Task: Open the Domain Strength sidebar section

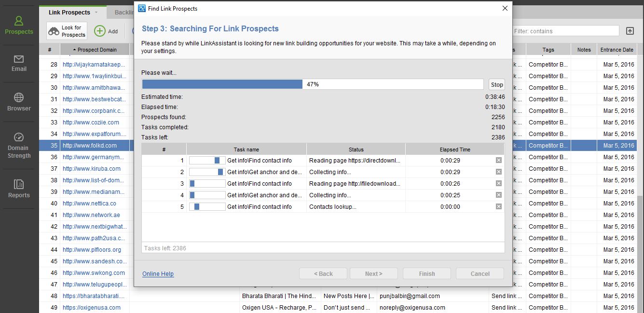Action: [x=19, y=145]
